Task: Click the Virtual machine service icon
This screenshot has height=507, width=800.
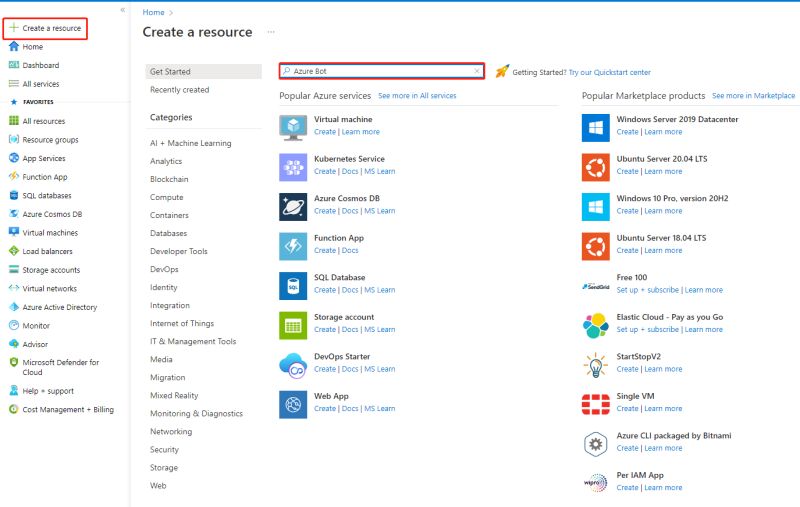Action: [293, 128]
